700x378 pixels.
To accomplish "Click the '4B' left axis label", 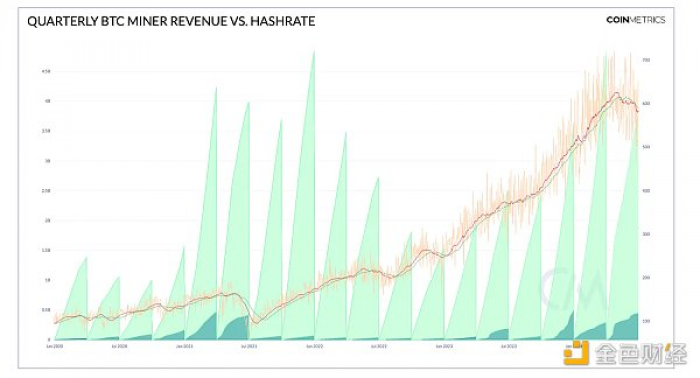I will 48,101.
